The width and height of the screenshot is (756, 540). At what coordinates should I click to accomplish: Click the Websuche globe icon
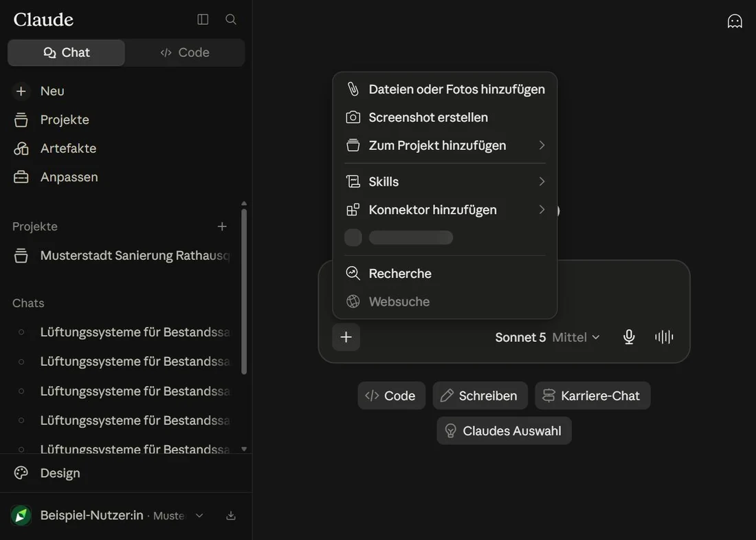tap(353, 301)
